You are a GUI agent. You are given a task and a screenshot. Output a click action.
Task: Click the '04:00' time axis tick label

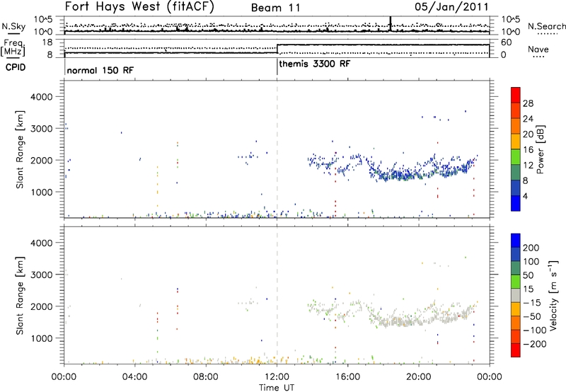tap(134, 377)
